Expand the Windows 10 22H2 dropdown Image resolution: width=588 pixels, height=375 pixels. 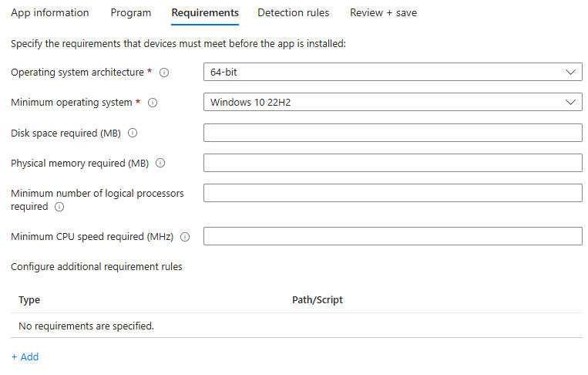(392, 102)
